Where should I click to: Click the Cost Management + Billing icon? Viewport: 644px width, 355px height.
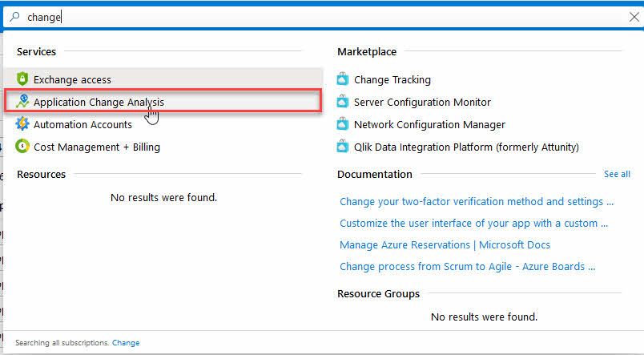coord(22,147)
